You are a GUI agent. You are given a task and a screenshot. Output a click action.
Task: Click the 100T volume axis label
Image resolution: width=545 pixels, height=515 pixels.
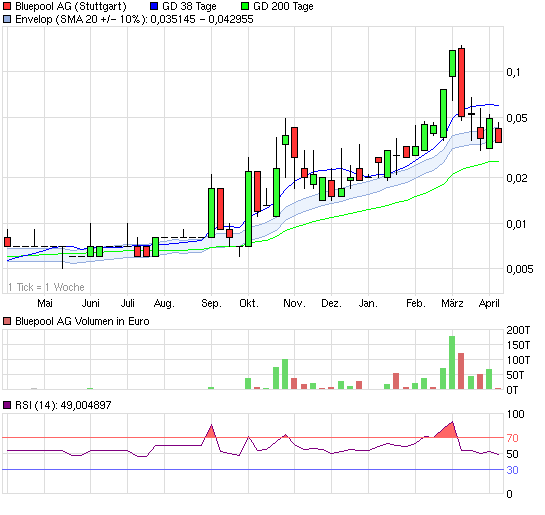(x=519, y=360)
